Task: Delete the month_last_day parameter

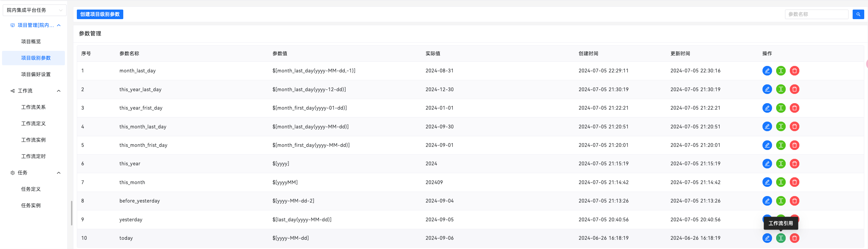Action: point(794,71)
